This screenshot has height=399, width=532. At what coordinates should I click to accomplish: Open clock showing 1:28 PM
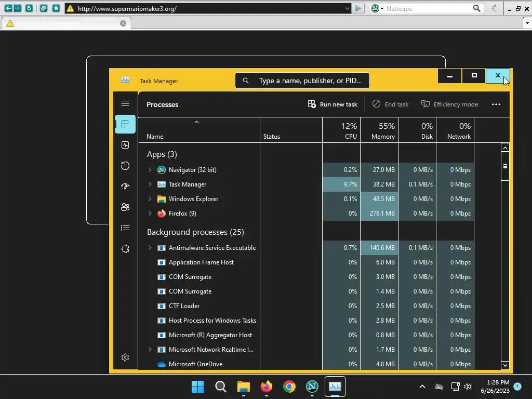(495, 387)
